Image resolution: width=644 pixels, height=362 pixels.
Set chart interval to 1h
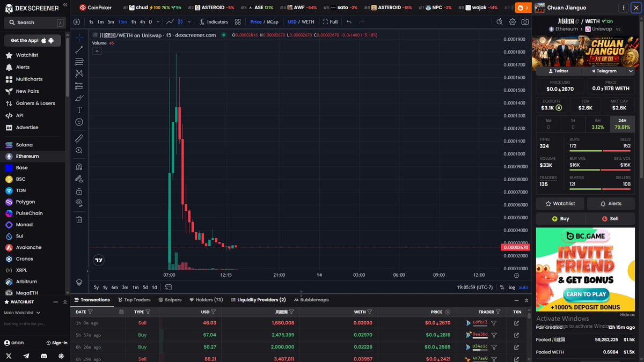click(x=134, y=22)
